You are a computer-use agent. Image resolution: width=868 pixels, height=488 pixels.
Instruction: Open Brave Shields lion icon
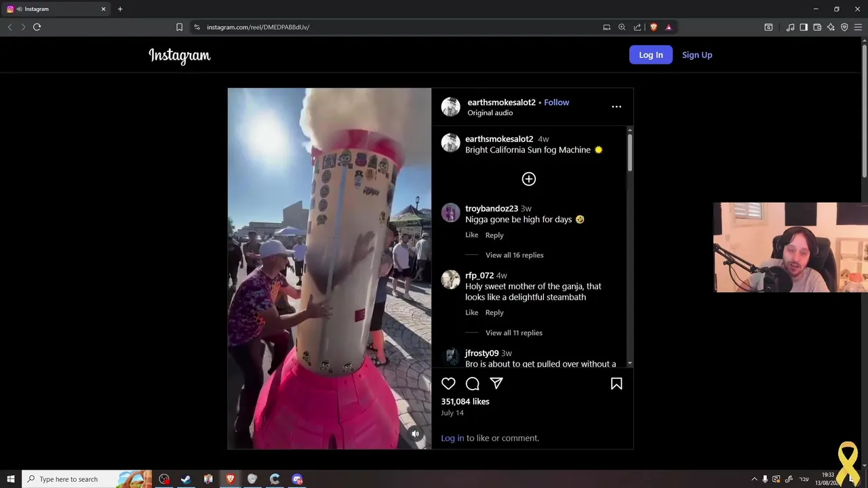[654, 27]
